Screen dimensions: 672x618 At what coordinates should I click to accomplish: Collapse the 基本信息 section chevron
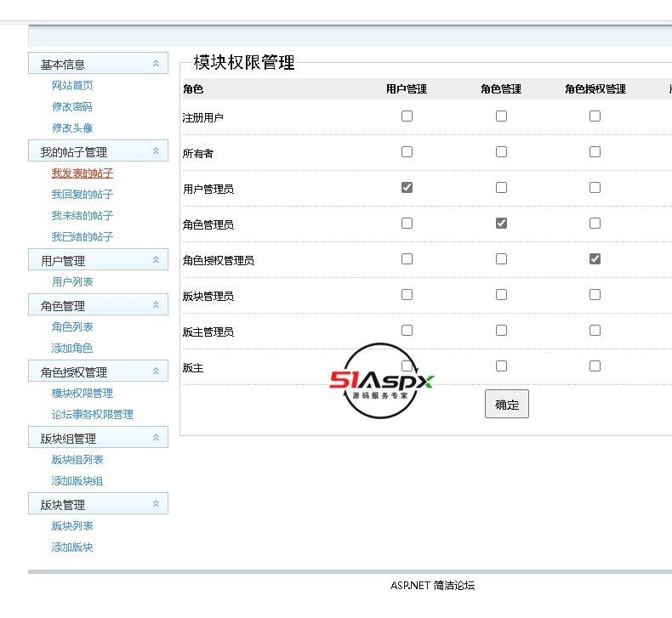click(156, 64)
